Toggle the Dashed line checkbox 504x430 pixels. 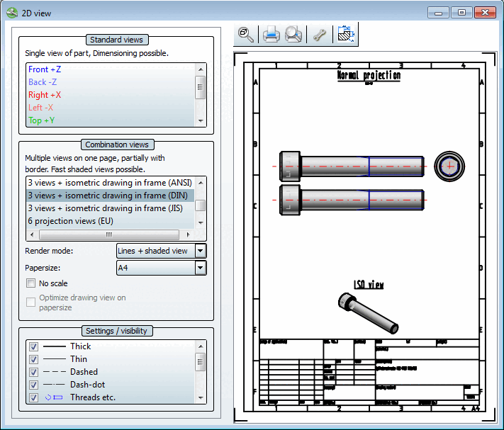pyautogui.click(x=33, y=373)
